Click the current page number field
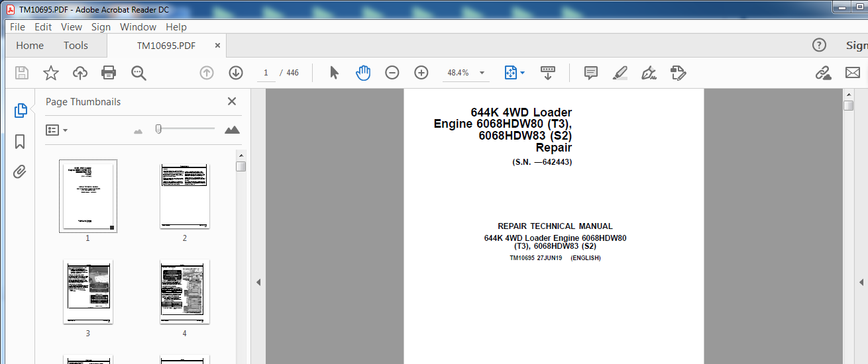Image resolution: width=868 pixels, height=364 pixels. [x=266, y=73]
